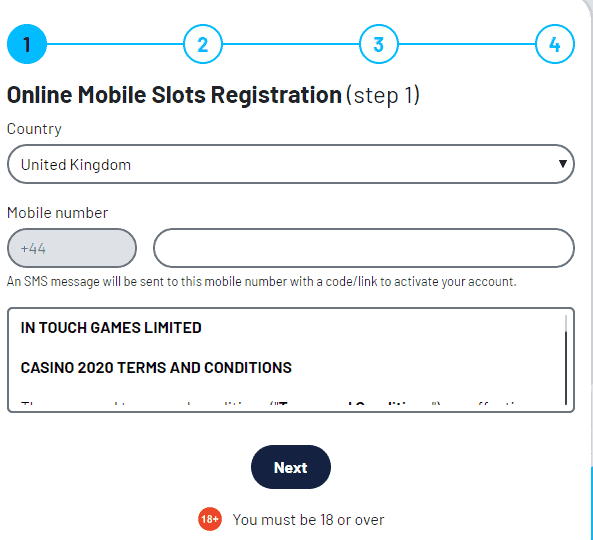
Task: Open the United Kingdom country dropdown
Action: pyautogui.click(x=291, y=164)
